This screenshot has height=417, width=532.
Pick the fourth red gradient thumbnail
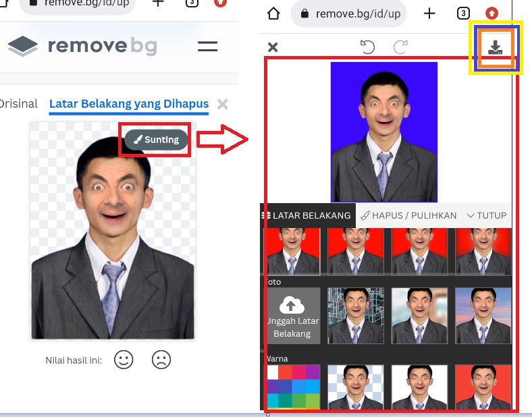483,251
